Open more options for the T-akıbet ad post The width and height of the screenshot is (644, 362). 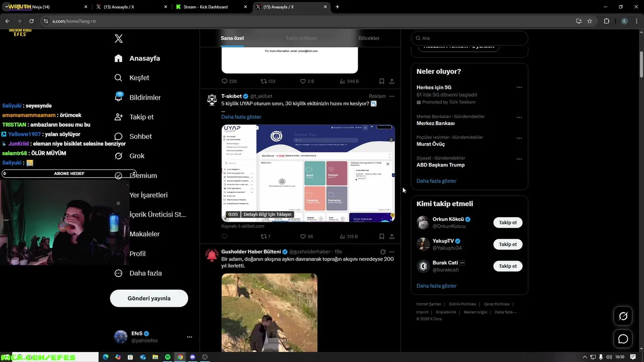(392, 96)
